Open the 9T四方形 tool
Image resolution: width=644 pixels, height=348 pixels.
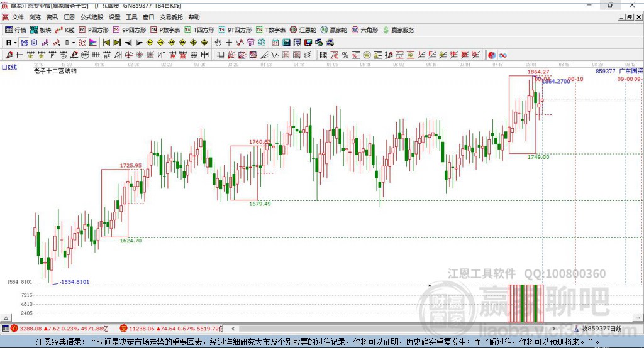pos(235,30)
